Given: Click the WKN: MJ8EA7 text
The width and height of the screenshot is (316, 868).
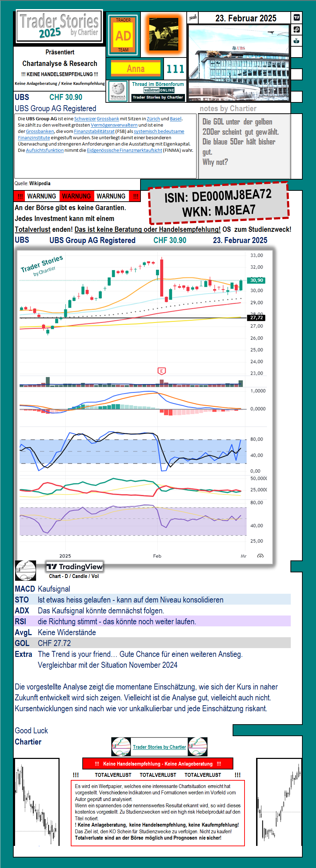Looking at the screenshot, I should [x=219, y=211].
